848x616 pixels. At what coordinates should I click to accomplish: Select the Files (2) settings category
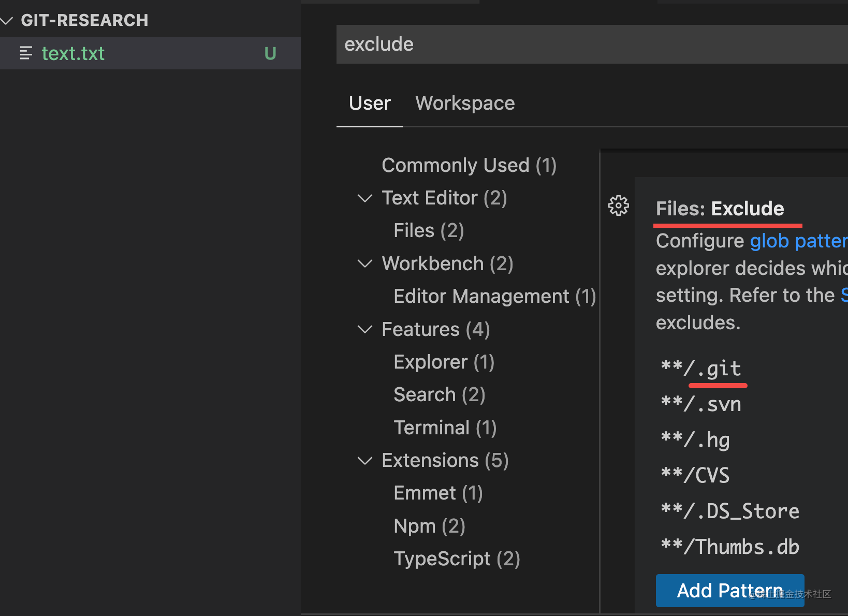429,231
